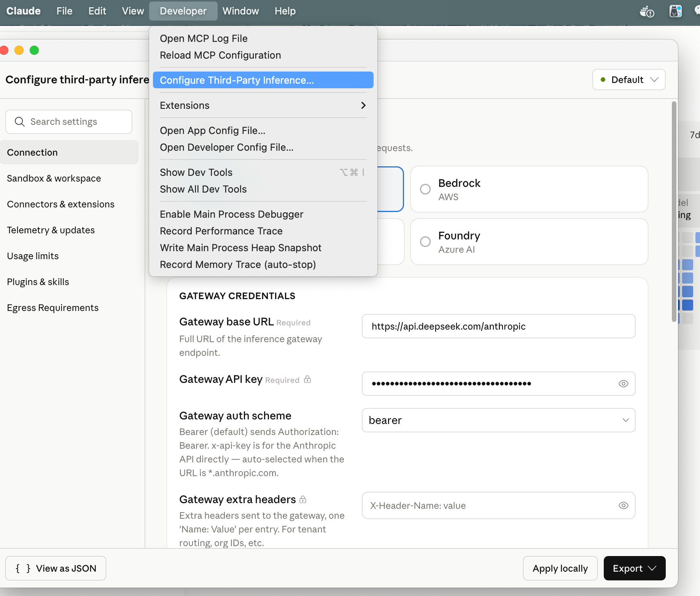Click the Export button
This screenshot has height=596, width=700.
(635, 568)
